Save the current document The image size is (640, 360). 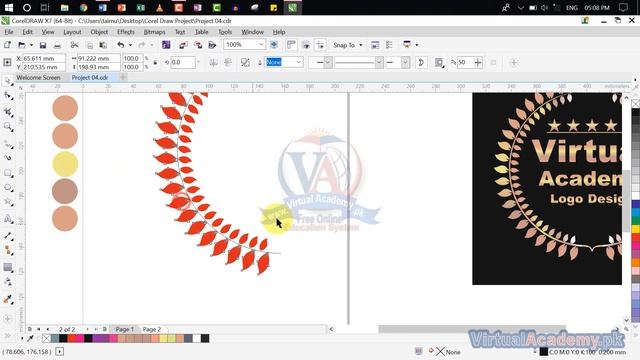pos(42,45)
